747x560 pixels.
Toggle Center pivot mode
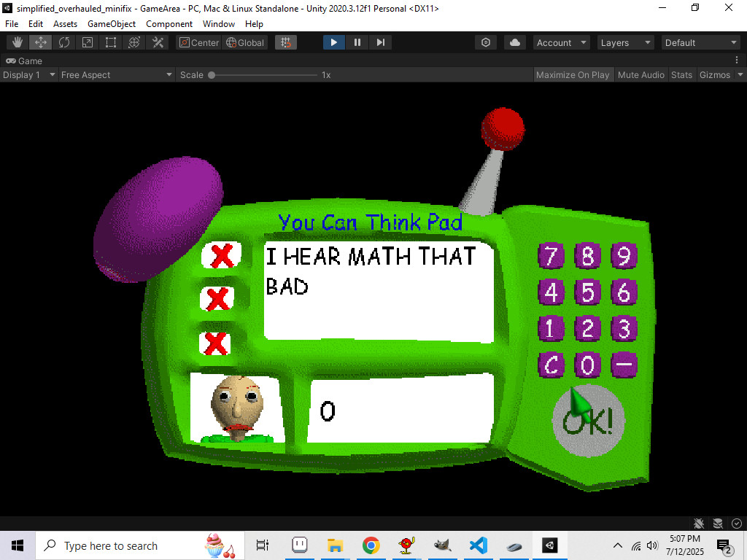coord(198,42)
